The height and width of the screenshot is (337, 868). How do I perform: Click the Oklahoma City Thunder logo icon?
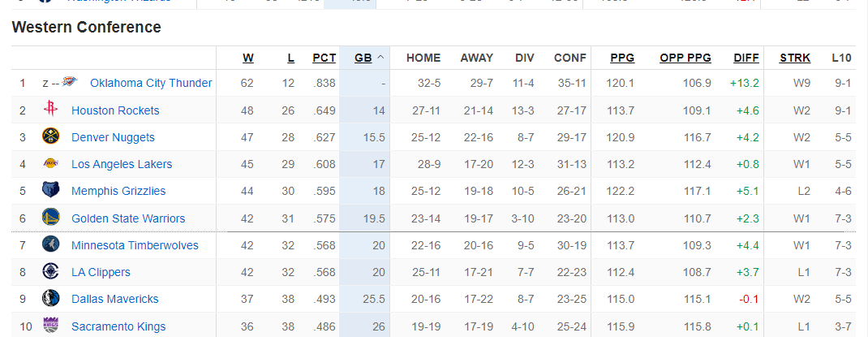coord(69,83)
